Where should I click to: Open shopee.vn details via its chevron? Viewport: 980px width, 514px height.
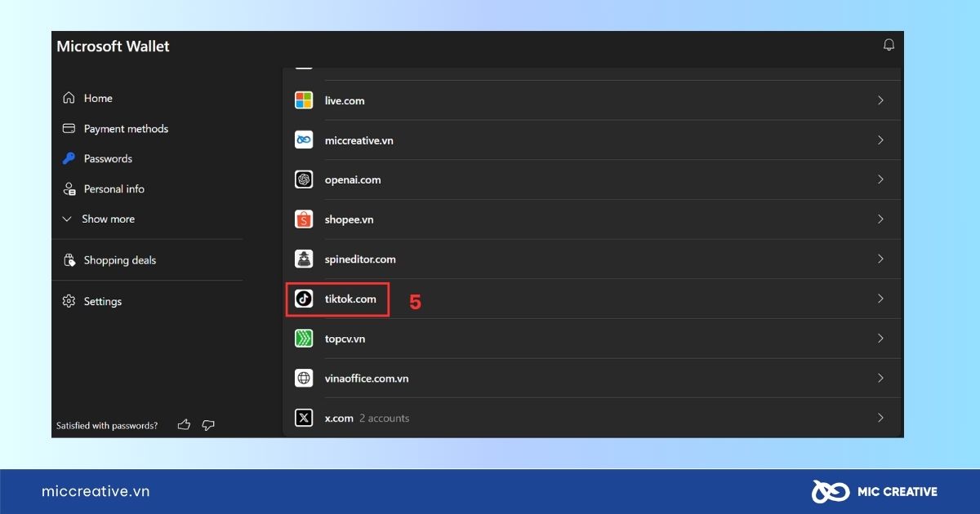pos(880,219)
